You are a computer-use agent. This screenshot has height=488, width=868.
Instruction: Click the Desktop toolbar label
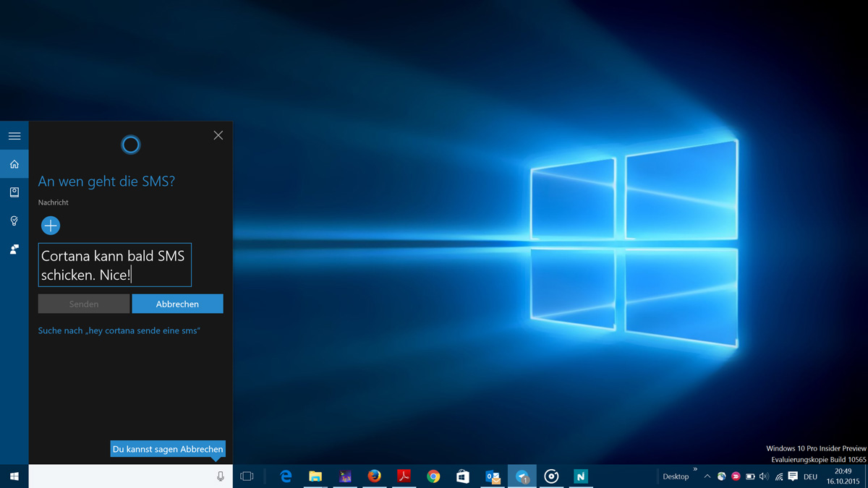tap(676, 476)
